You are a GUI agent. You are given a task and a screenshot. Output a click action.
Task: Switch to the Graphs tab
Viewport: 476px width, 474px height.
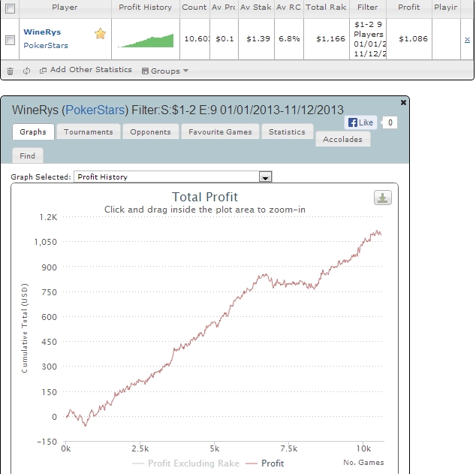tap(33, 131)
